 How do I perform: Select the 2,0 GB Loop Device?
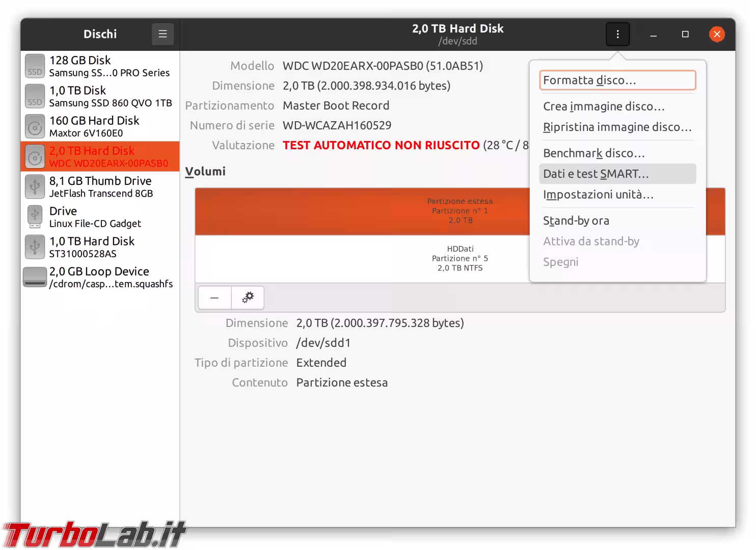[x=100, y=277]
